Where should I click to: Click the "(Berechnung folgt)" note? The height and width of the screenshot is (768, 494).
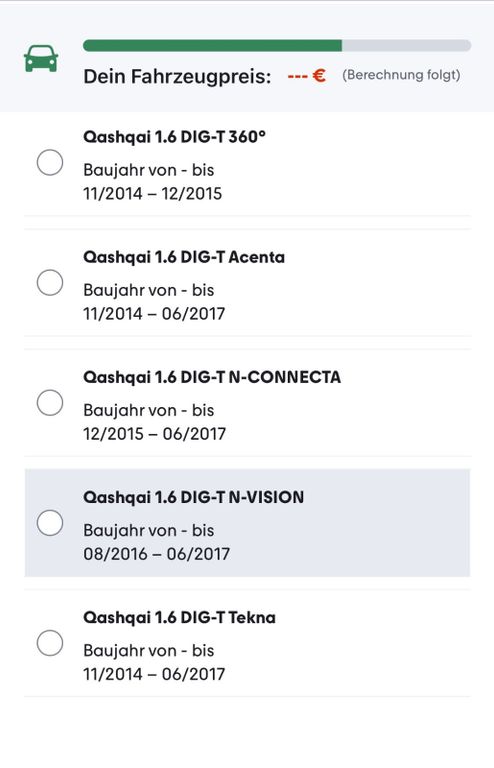click(401, 75)
